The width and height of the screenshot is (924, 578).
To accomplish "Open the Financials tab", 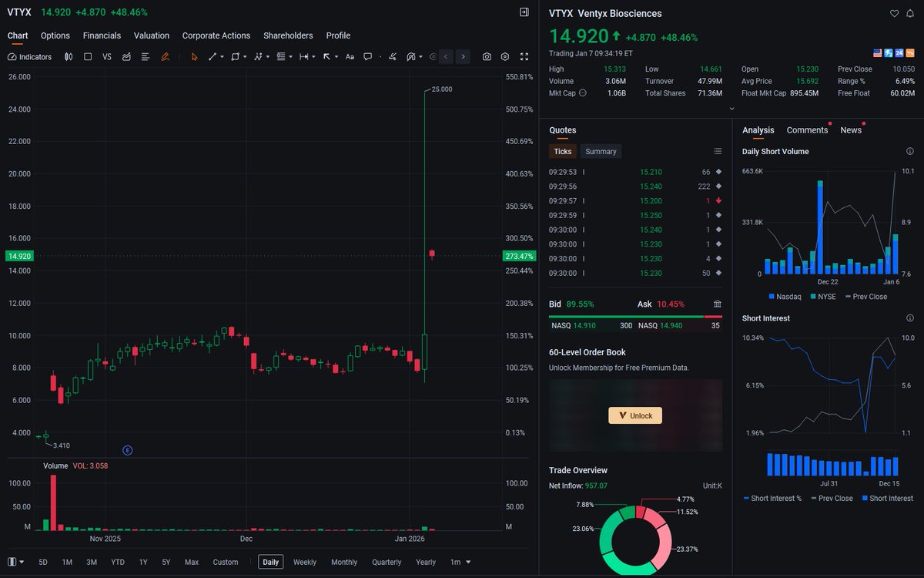I will 102,35.
